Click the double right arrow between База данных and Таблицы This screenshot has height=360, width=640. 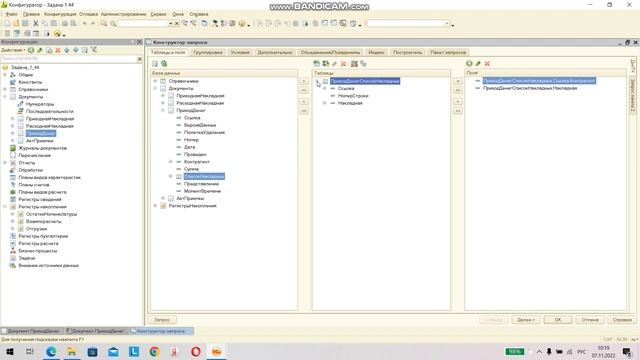(x=304, y=90)
